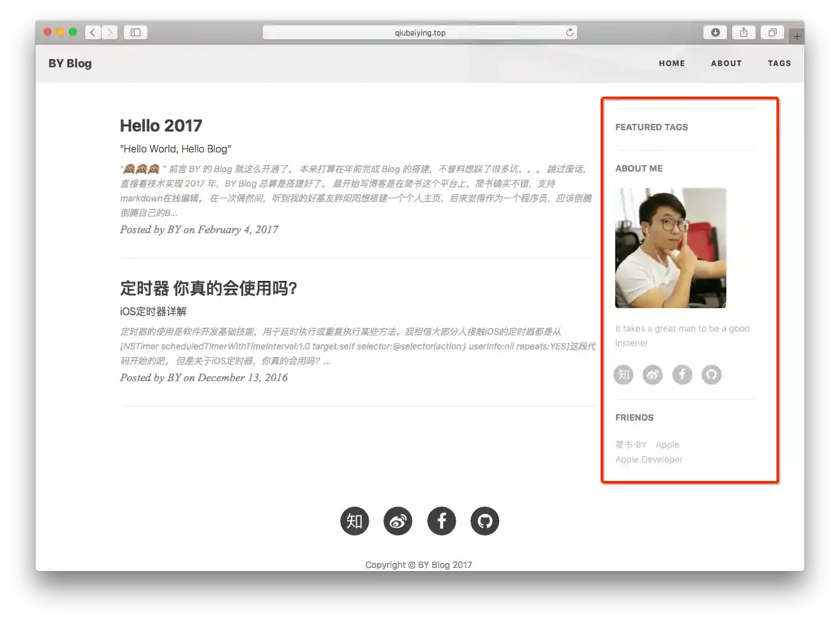This screenshot has width=840, height=622.
Task: Click the About Me profile photo
Action: [x=670, y=248]
